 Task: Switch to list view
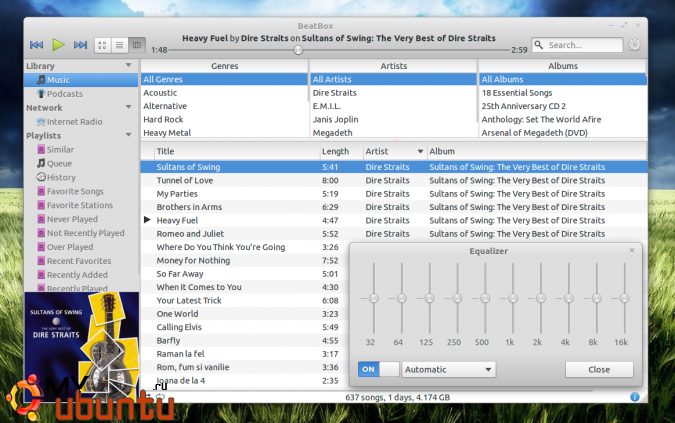click(x=120, y=45)
